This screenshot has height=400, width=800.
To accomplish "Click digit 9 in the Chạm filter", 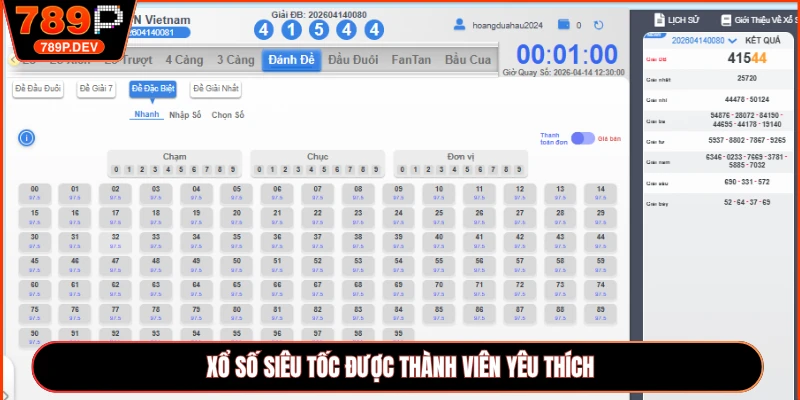I will click(233, 170).
